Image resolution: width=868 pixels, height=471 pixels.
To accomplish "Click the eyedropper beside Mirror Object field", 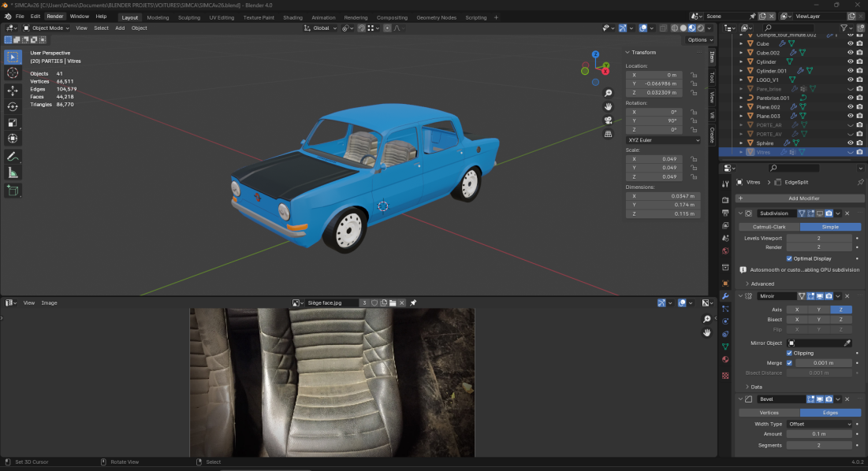I will 848,343.
